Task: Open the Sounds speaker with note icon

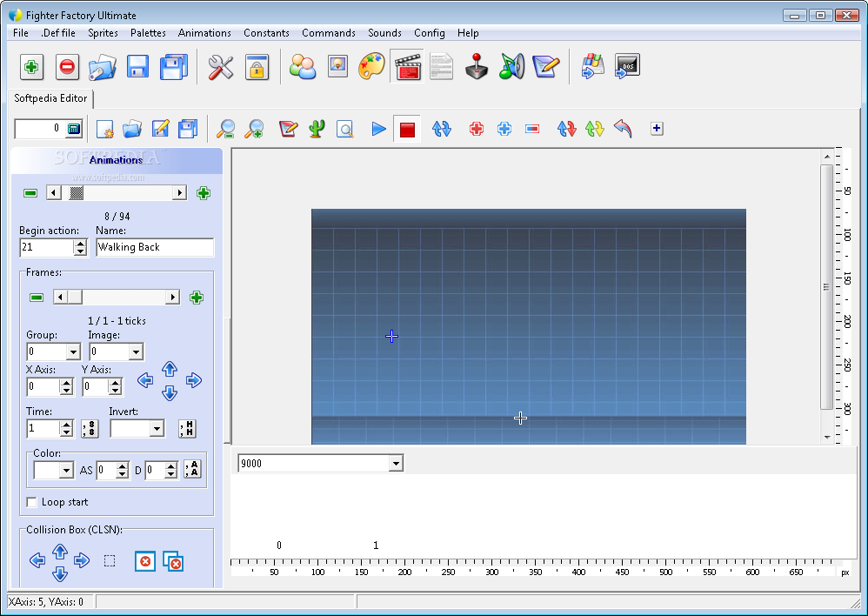Action: 511,66
